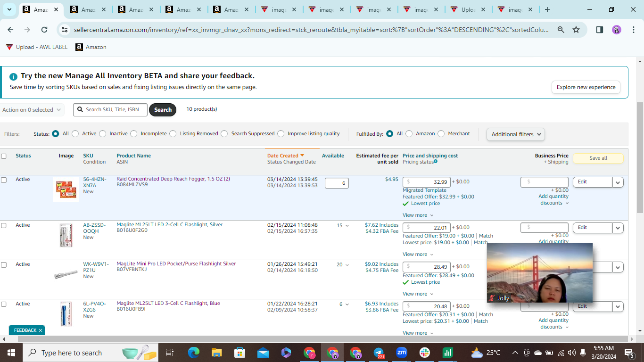Open the Windows Start menu

(11, 353)
